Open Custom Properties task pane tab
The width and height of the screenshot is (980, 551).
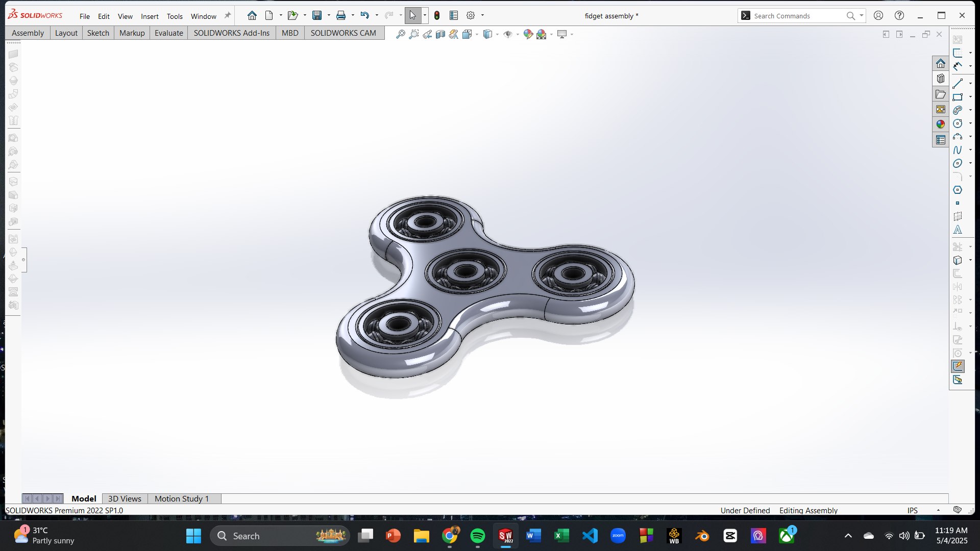(x=940, y=140)
